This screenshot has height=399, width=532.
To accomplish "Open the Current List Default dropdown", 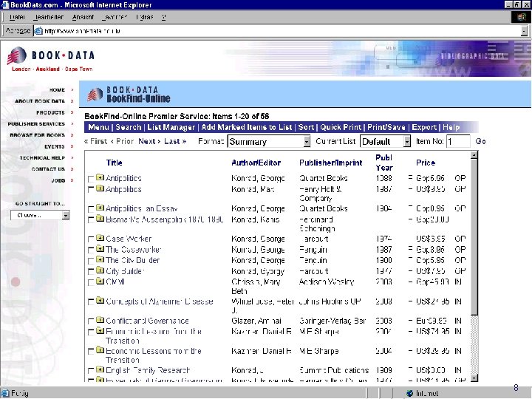I will [407, 141].
